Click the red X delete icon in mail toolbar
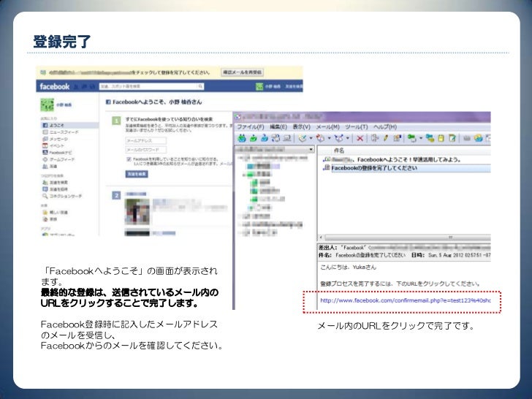Viewport: 532px width, 399px height. [360, 138]
